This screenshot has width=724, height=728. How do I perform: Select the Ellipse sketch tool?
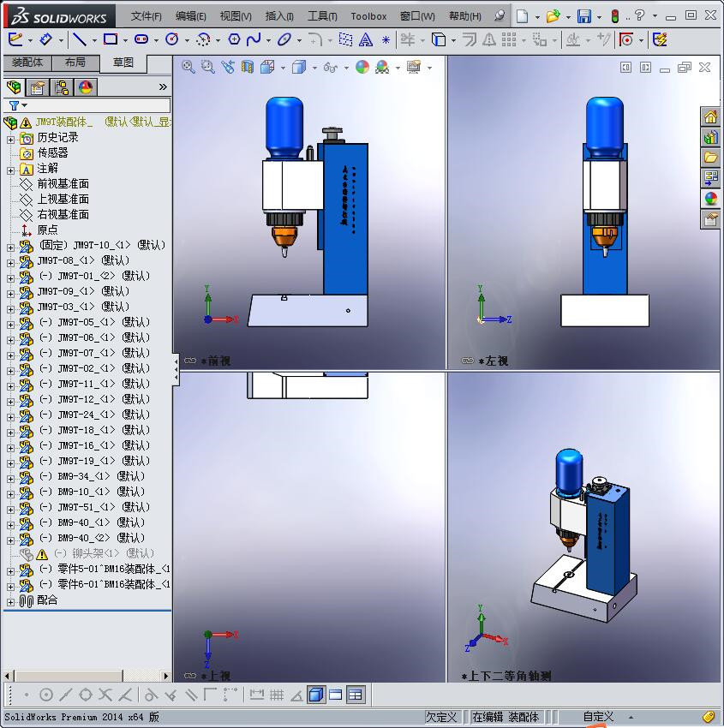[x=284, y=40]
